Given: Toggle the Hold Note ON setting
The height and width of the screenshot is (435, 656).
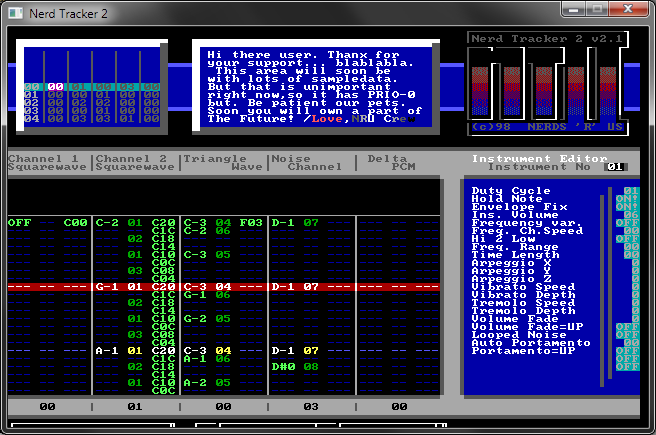Looking at the screenshot, I should 627,199.
